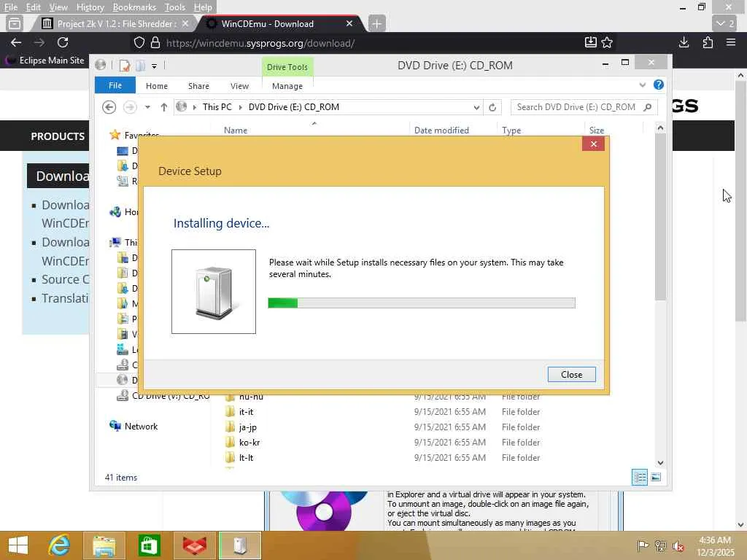Refresh the DVD Drive folder view
Viewport: 747px width, 560px height.
click(492, 108)
